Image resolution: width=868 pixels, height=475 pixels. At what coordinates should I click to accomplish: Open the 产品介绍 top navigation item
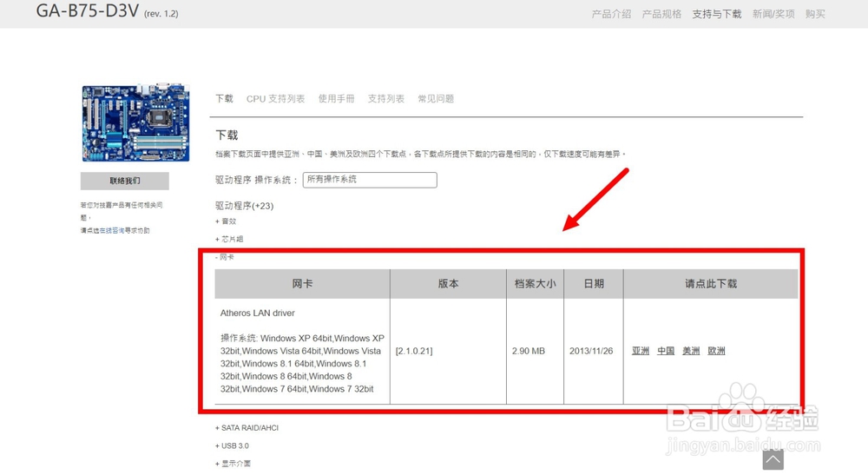point(611,14)
